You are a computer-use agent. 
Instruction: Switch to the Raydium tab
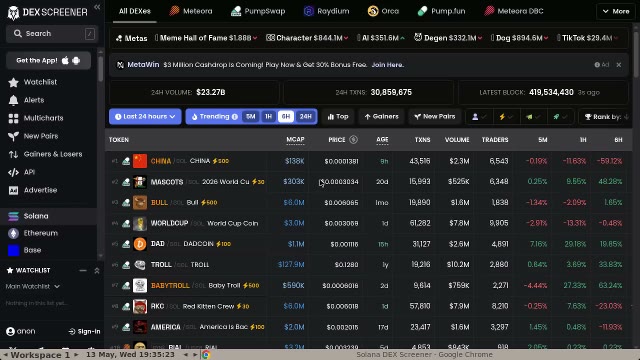coord(327,11)
